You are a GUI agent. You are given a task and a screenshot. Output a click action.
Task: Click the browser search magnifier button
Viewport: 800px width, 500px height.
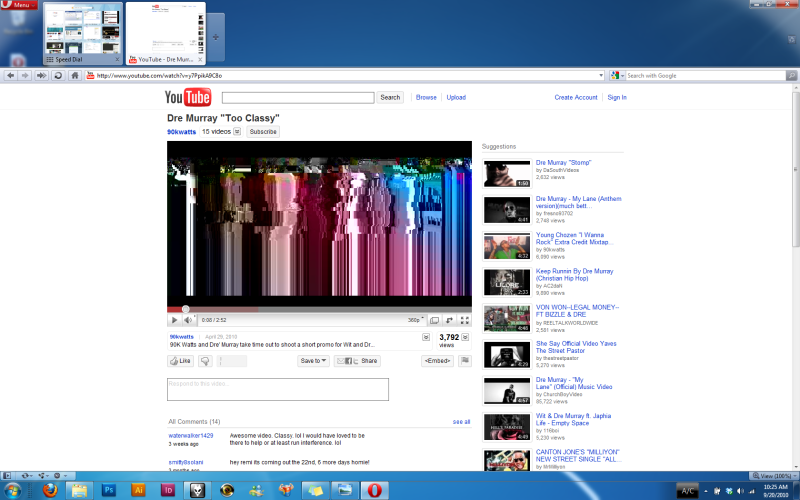791,76
